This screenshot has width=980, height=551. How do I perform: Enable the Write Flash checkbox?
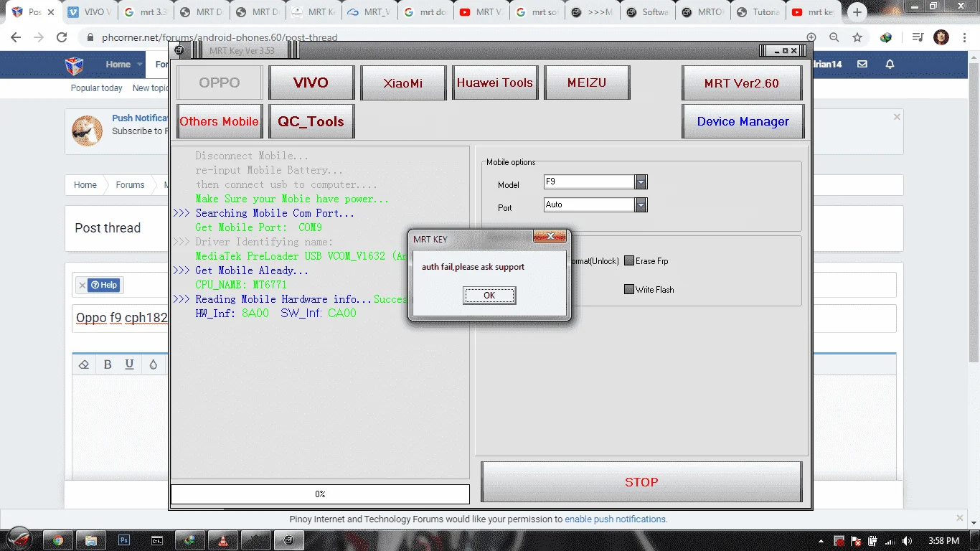click(629, 290)
